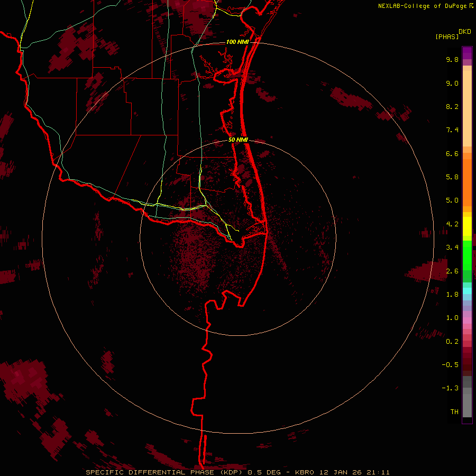Click the -0.5 scale value
This screenshot has height=476, width=476.
click(x=450, y=365)
